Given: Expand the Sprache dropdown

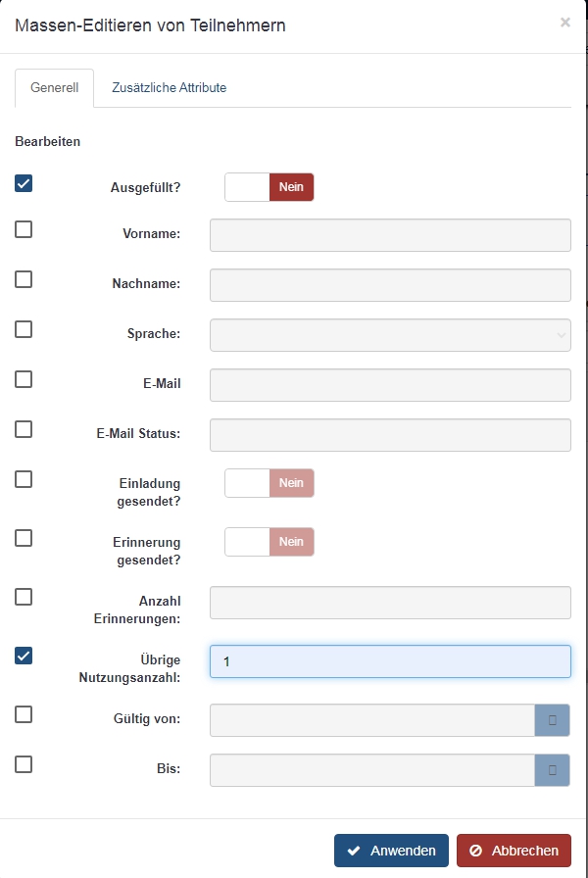Looking at the screenshot, I should tap(390, 335).
